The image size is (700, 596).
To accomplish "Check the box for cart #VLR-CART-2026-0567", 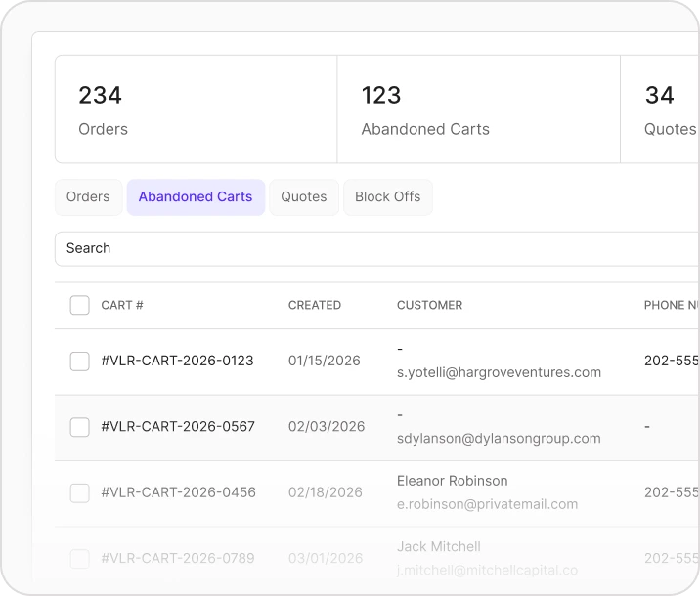I will pos(79,427).
